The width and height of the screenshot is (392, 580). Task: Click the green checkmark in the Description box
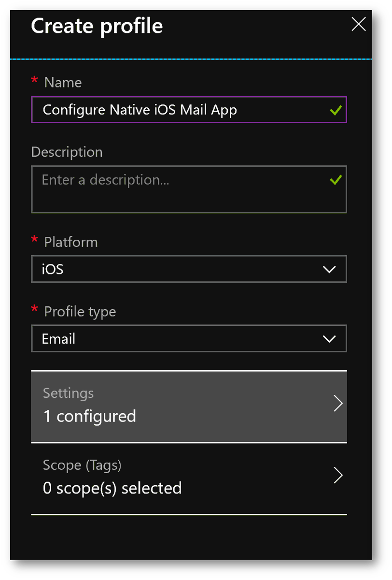point(336,180)
